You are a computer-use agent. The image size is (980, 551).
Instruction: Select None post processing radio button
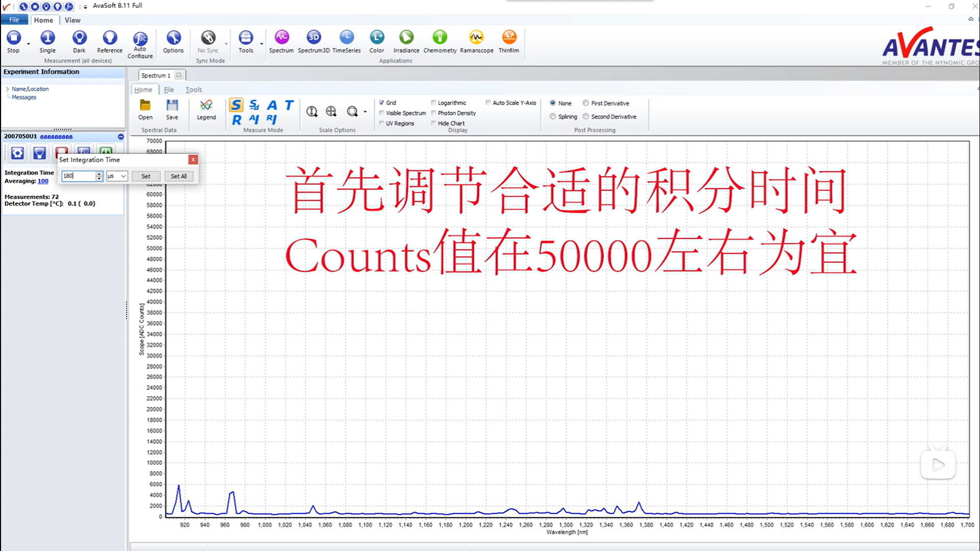(553, 103)
